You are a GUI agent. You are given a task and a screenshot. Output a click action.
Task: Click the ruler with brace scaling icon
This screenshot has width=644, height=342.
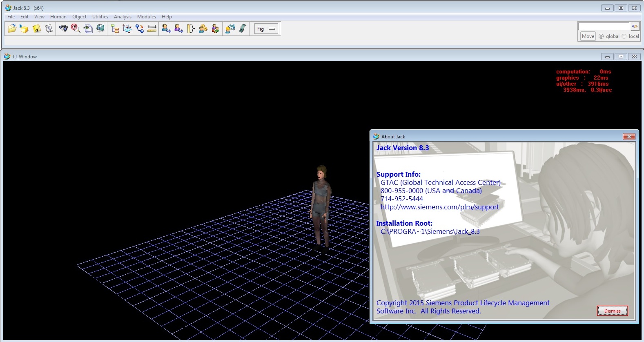point(191,29)
